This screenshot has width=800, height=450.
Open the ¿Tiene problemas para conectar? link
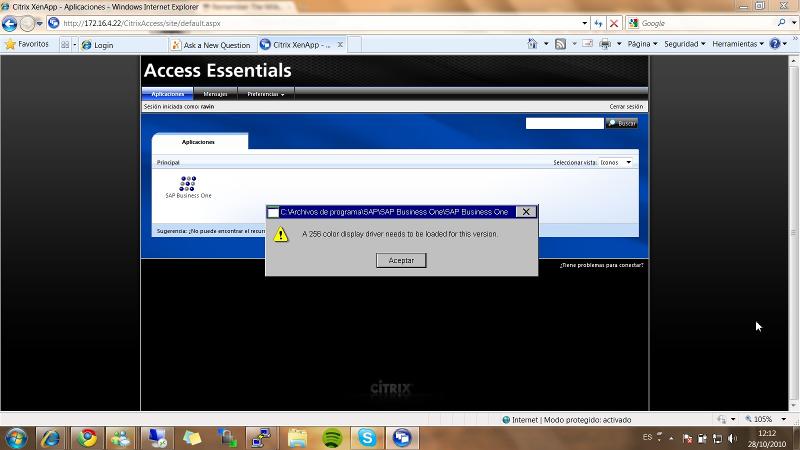pyautogui.click(x=601, y=265)
